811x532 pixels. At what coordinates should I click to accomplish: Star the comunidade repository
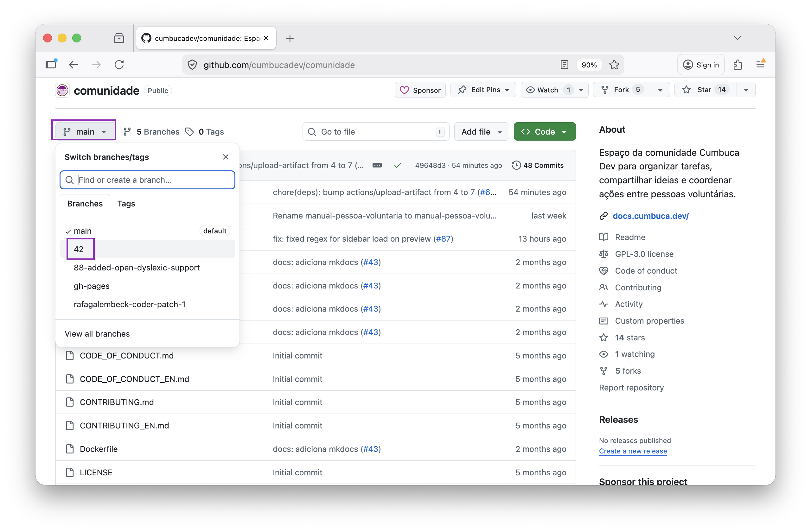[x=706, y=90]
